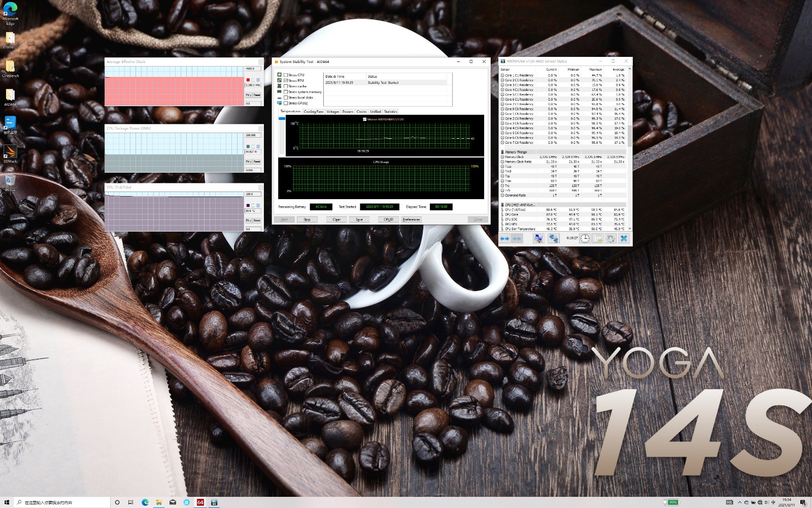
Task: Click HWiNFO logging start sheet icon
Action: coord(598,238)
